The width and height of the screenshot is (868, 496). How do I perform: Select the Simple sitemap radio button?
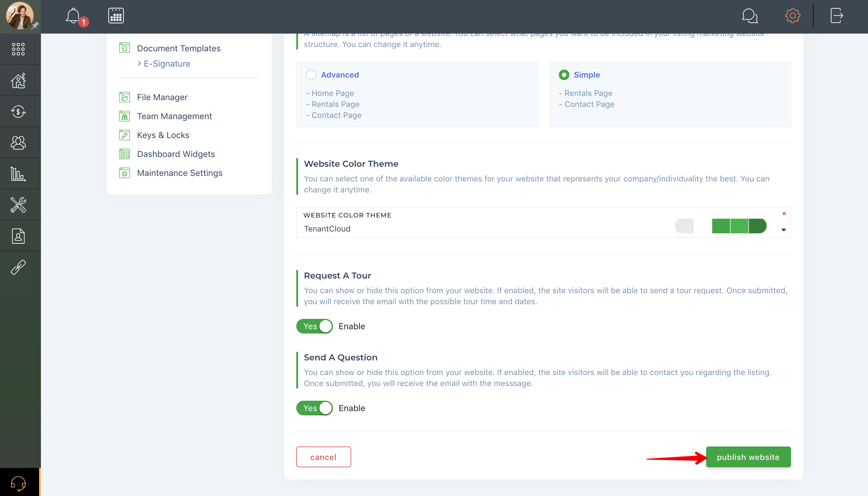coord(564,75)
